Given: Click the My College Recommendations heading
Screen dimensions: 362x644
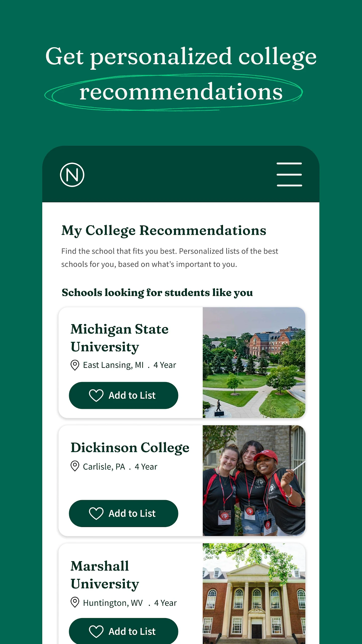Looking at the screenshot, I should pyautogui.click(x=164, y=230).
